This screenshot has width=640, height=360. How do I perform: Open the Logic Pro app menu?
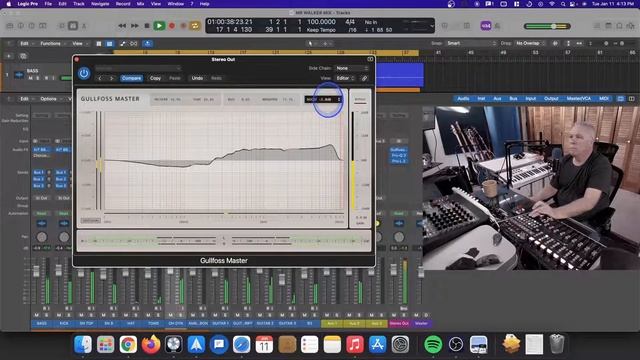point(28,4)
